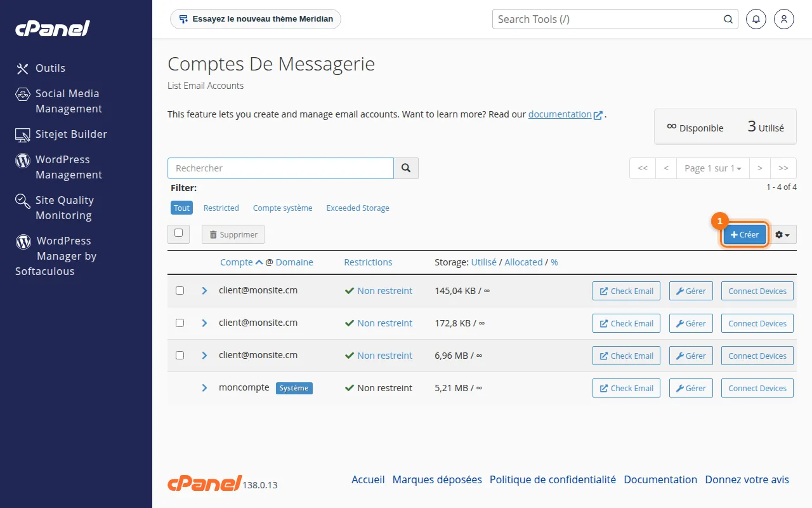Click the WordPress Manager by Softaculous icon
Viewport: 812px width, 508px height.
click(23, 241)
